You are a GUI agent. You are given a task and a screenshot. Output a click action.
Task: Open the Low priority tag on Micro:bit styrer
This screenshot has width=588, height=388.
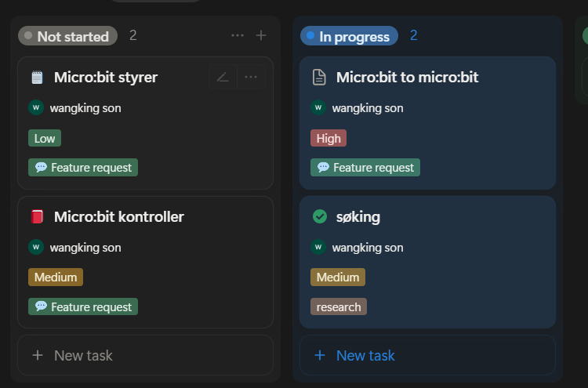point(45,139)
